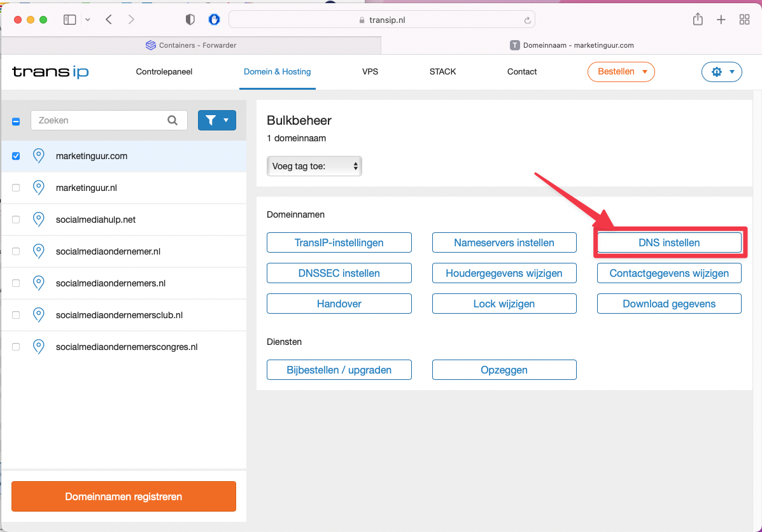Click the Domeinnamen registreren button
Viewport: 762px width, 532px height.
(123, 496)
